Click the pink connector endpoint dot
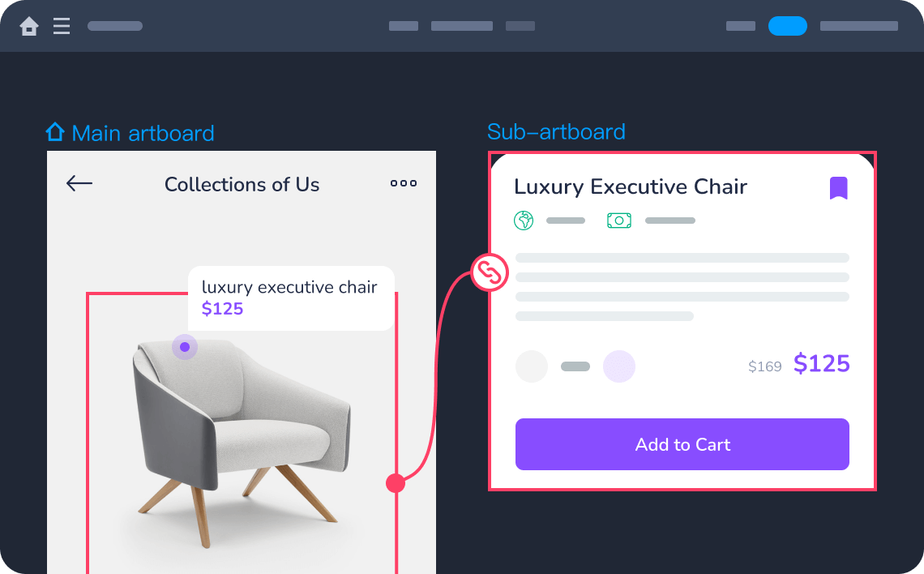 click(396, 483)
